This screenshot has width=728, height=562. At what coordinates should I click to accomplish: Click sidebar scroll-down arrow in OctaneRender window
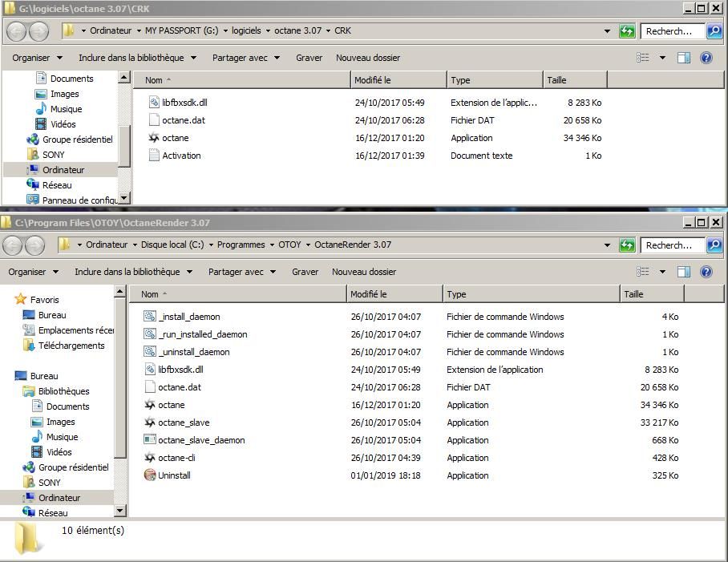point(119,511)
